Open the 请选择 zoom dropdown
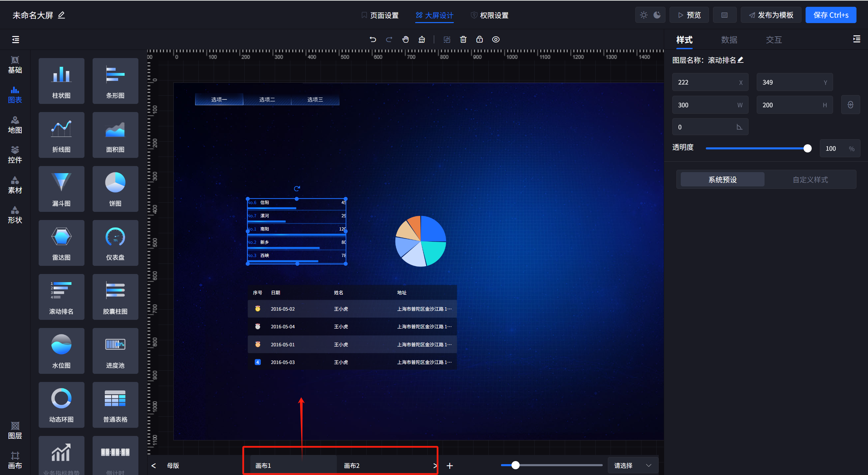 pos(633,465)
